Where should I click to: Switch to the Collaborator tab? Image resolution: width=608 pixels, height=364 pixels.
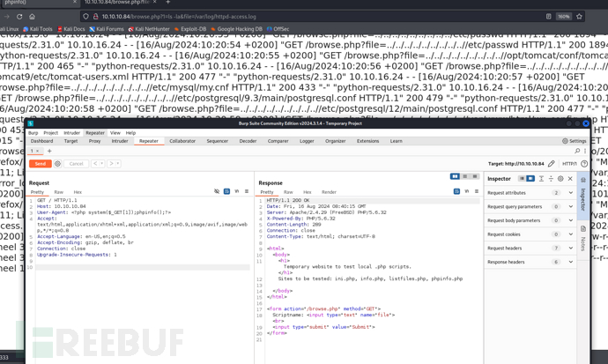tap(182, 141)
